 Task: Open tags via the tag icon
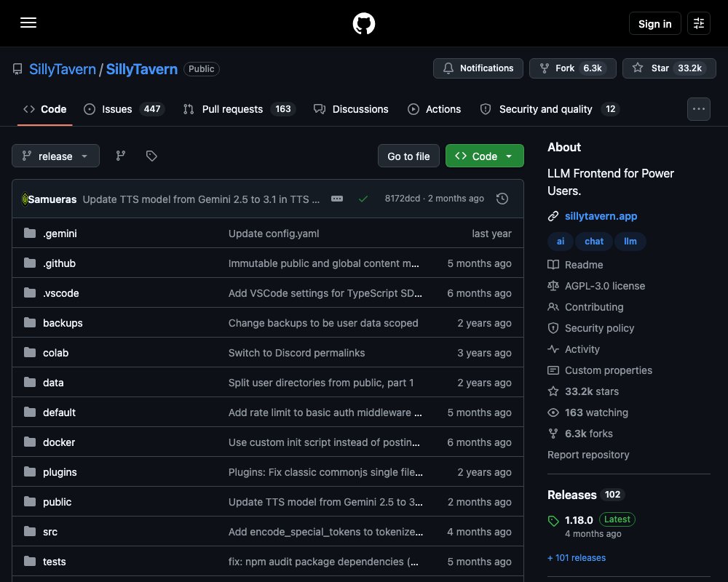(x=151, y=156)
